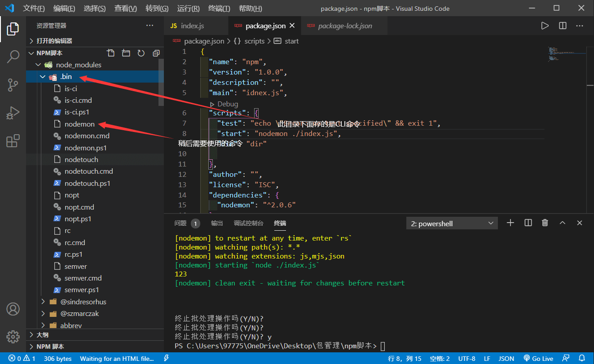Maximize the panel with the up chevron
Screen dimensions: 594x364
pos(562,223)
